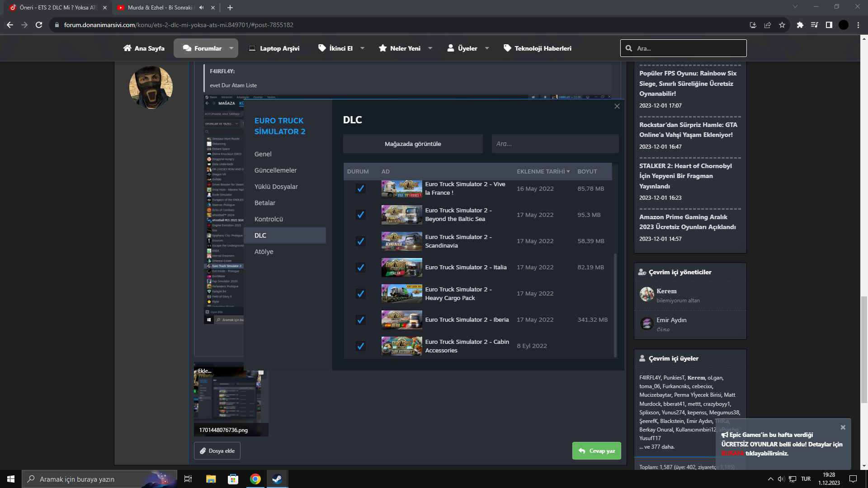
Task: Open the browser extensions puzzle icon
Action: (x=800, y=25)
